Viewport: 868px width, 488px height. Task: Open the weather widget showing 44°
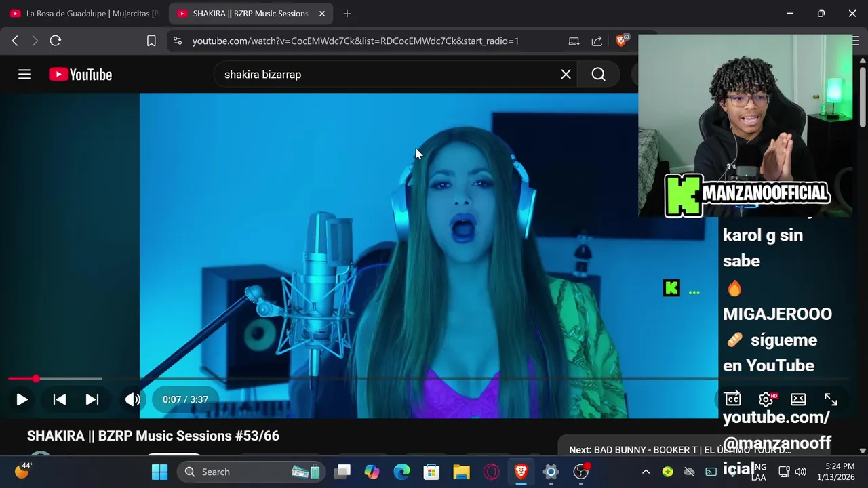coord(23,471)
